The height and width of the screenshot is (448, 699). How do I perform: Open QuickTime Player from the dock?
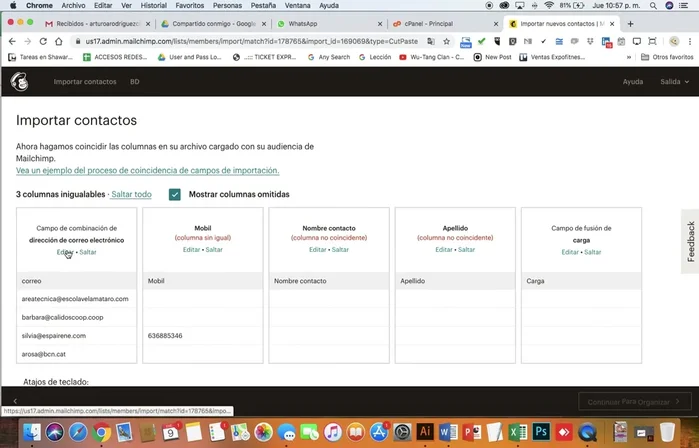click(x=588, y=432)
